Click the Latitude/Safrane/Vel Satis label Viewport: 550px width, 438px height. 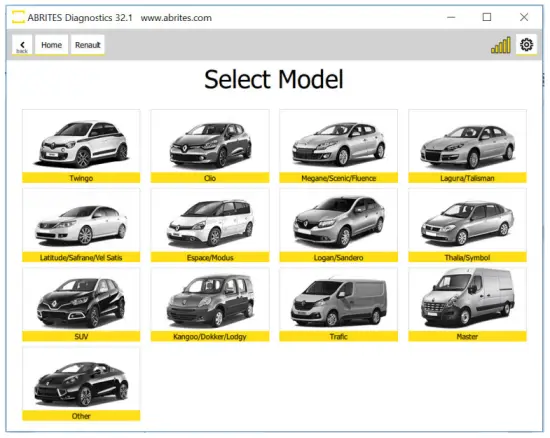pyautogui.click(x=81, y=257)
